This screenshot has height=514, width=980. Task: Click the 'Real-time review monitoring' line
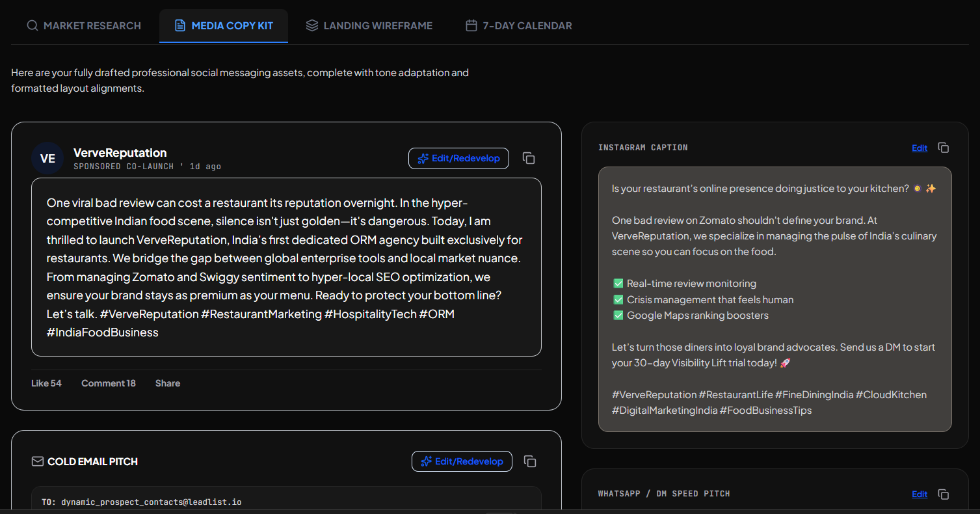685,284
